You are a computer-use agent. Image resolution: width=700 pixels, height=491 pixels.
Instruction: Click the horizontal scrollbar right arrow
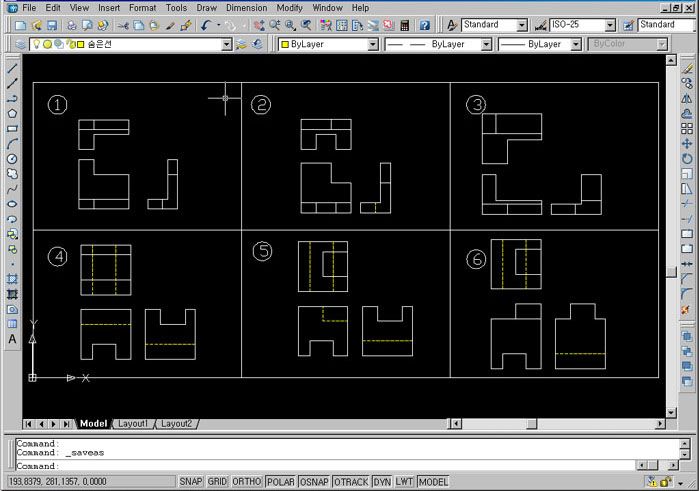[660, 424]
